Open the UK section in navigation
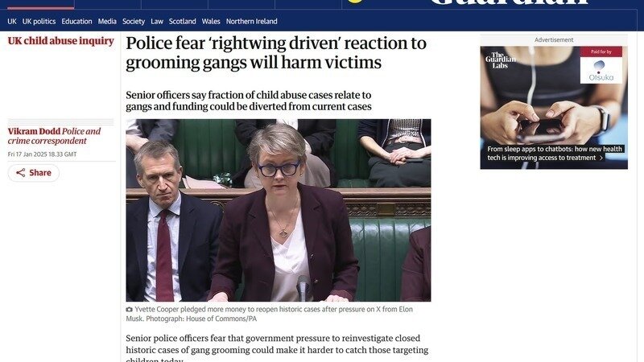The height and width of the screenshot is (362, 644). 12,22
